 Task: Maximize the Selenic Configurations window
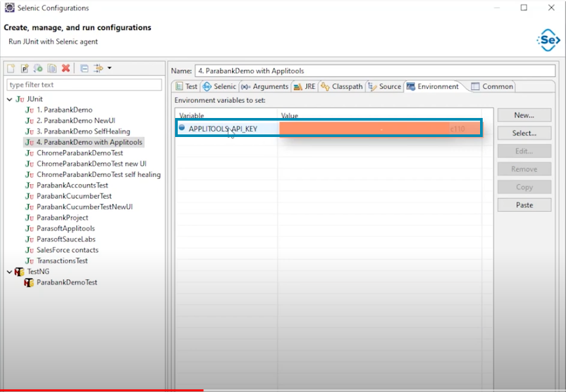(x=524, y=8)
